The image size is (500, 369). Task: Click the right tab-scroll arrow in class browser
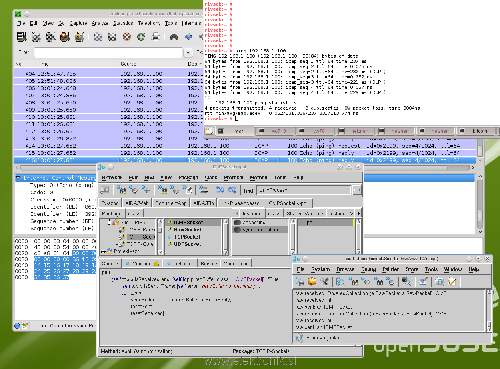pyautogui.click(x=359, y=213)
